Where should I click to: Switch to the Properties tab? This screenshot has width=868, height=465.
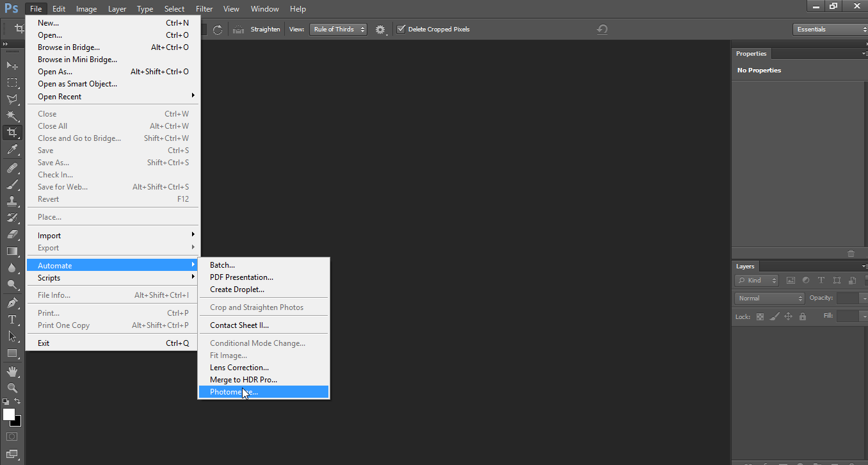[751, 54]
